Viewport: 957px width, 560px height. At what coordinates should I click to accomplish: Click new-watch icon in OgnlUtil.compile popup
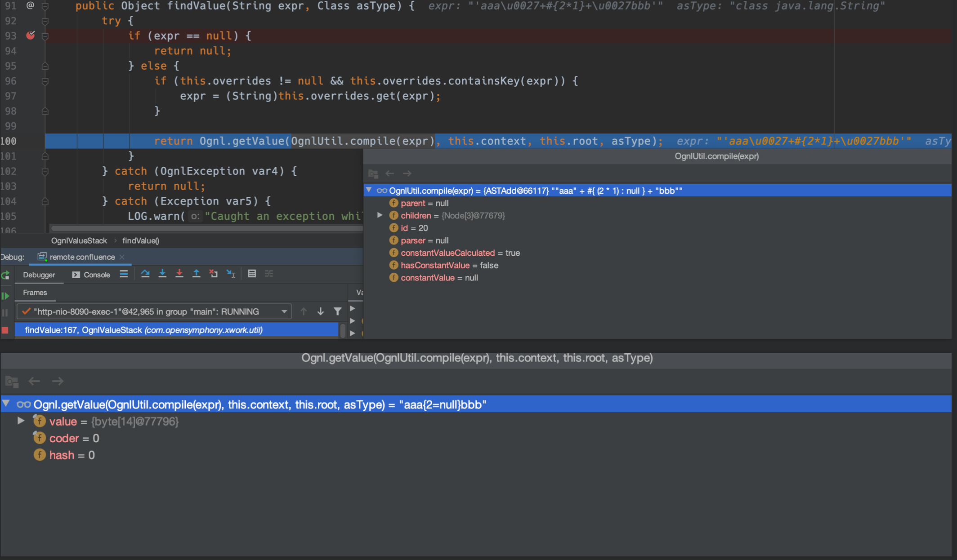click(x=373, y=173)
